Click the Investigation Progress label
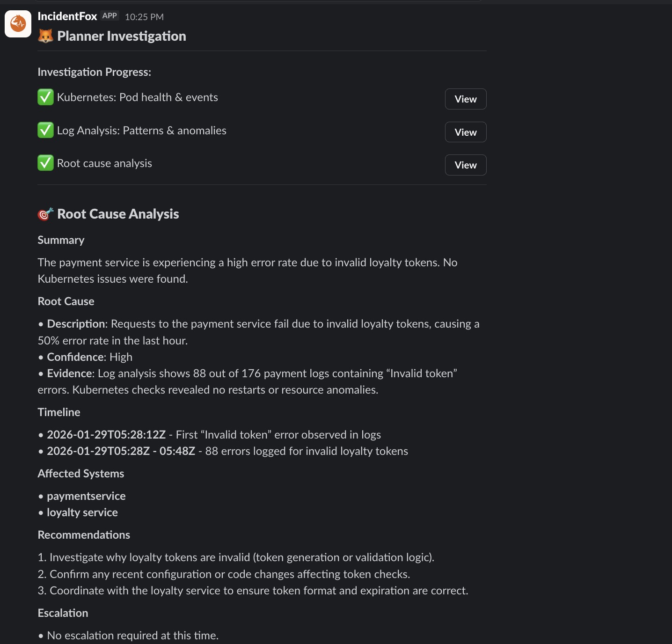 [94, 72]
